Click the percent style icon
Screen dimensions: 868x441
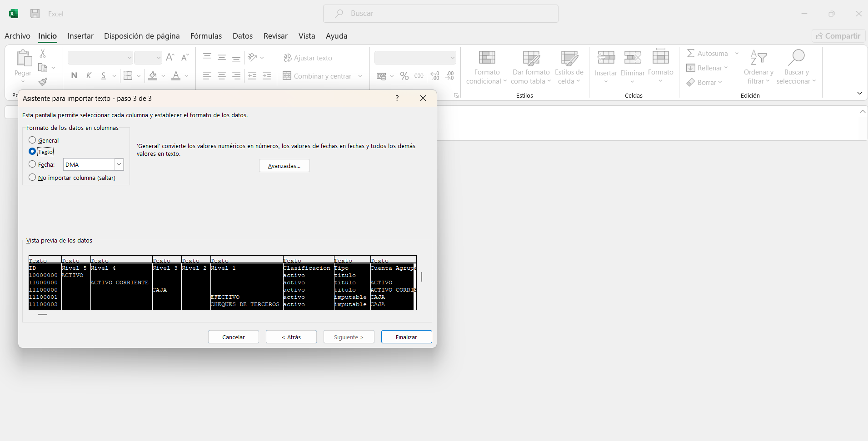point(404,76)
